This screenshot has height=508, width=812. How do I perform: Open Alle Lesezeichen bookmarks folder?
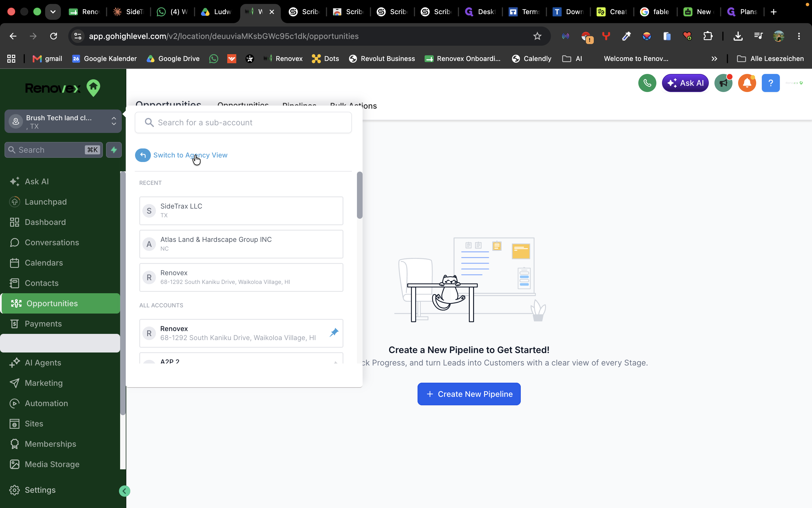[770, 58]
